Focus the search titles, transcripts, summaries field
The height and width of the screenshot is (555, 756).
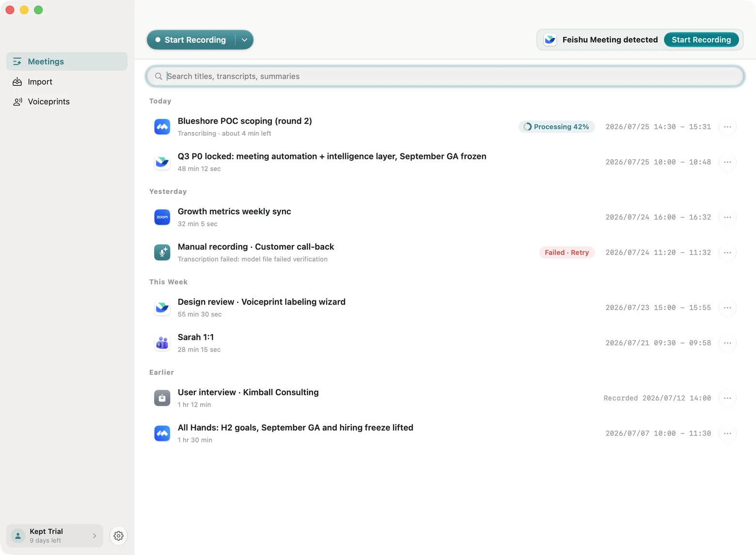445,76
